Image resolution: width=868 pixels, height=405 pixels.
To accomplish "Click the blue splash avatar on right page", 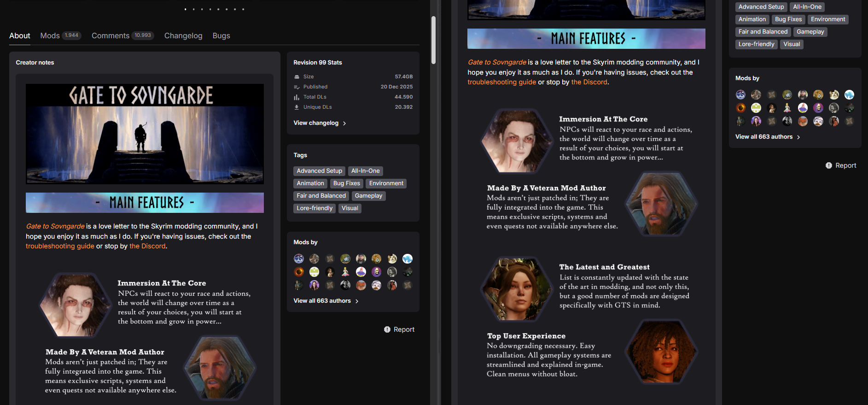I will 849,94.
